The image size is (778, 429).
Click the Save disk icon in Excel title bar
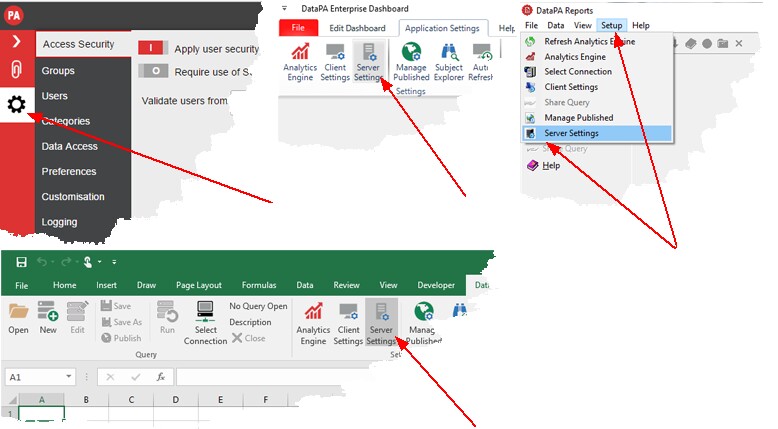pos(21,262)
